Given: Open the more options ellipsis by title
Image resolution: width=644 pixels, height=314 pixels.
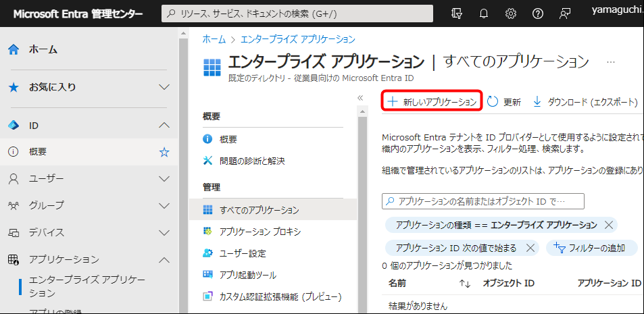Looking at the screenshot, I should 610,62.
